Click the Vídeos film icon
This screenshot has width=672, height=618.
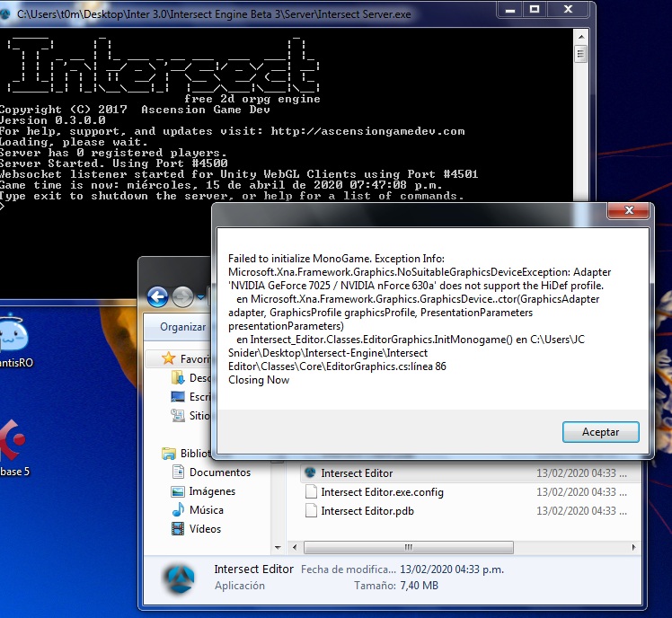(x=178, y=528)
